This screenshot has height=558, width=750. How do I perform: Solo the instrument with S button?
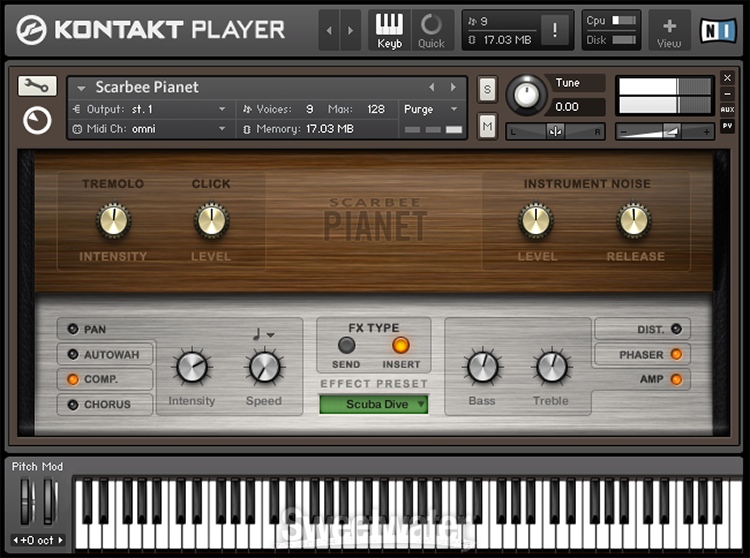(x=487, y=89)
